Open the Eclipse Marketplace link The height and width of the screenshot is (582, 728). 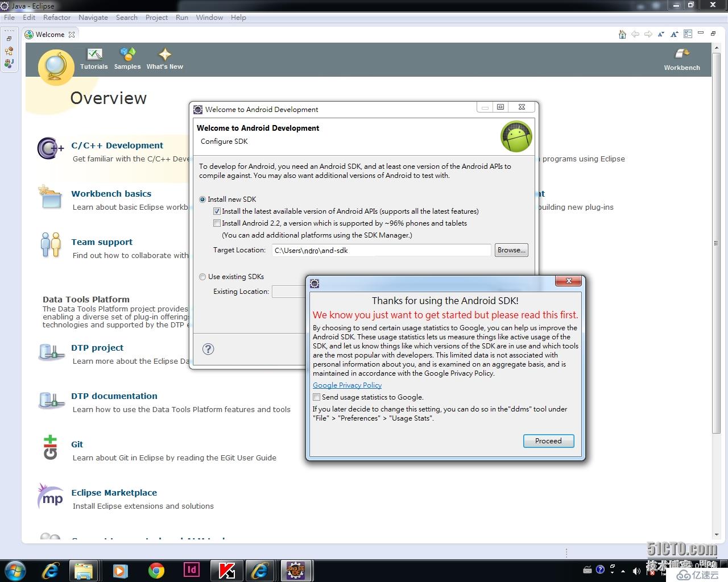(114, 493)
